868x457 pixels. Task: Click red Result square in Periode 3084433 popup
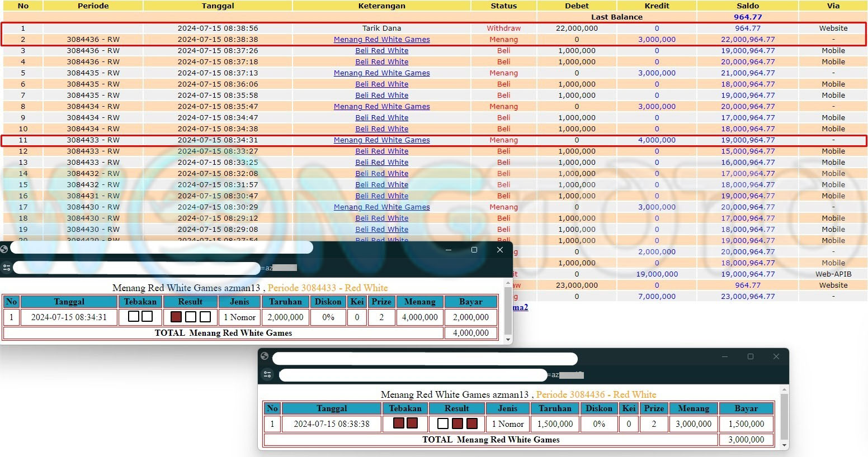[x=176, y=317]
